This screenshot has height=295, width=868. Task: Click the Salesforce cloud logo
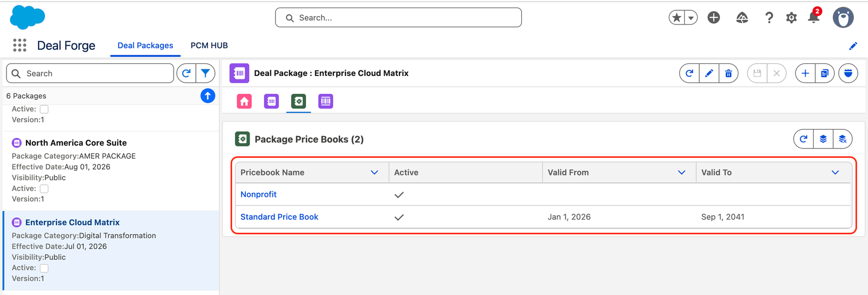28,17
